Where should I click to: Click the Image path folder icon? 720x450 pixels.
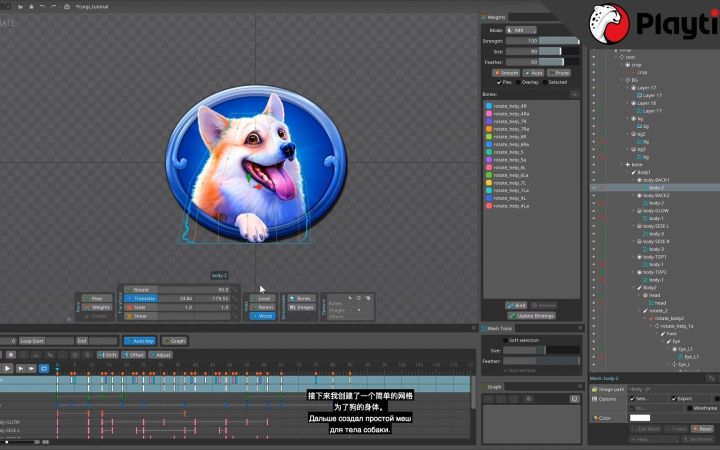click(594, 389)
